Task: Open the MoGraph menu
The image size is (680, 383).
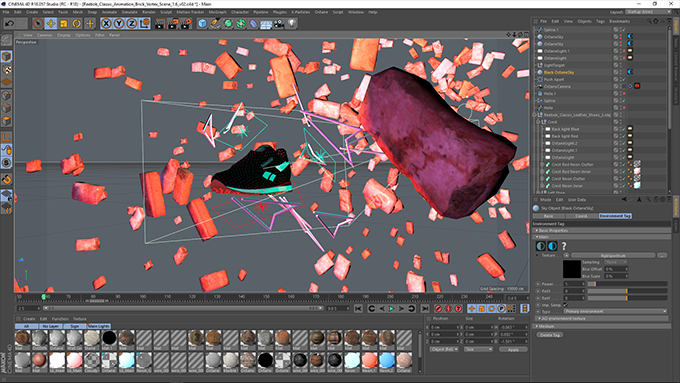Action: click(218, 12)
